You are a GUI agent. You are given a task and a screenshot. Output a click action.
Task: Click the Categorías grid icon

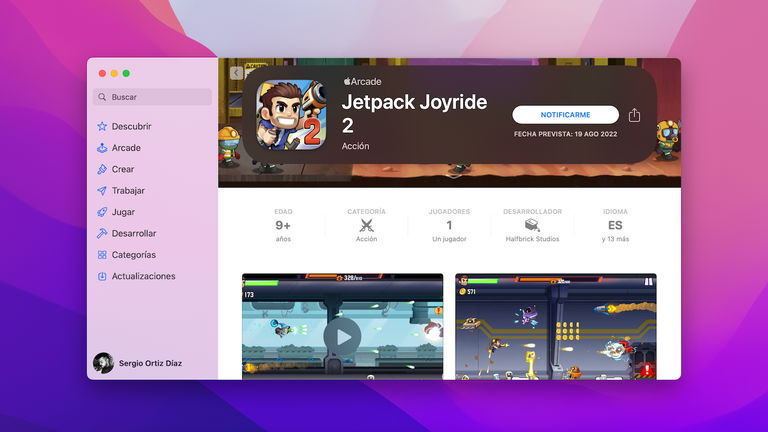(x=102, y=255)
